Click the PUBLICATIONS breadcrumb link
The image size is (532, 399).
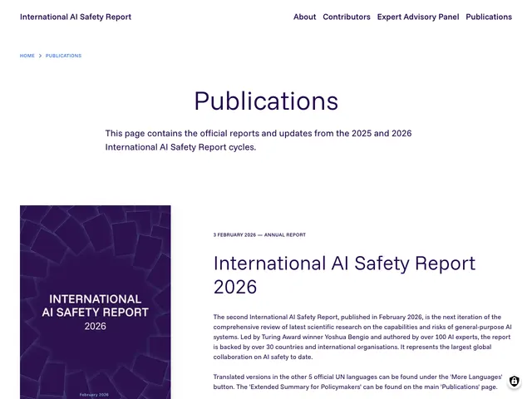pyautogui.click(x=63, y=56)
